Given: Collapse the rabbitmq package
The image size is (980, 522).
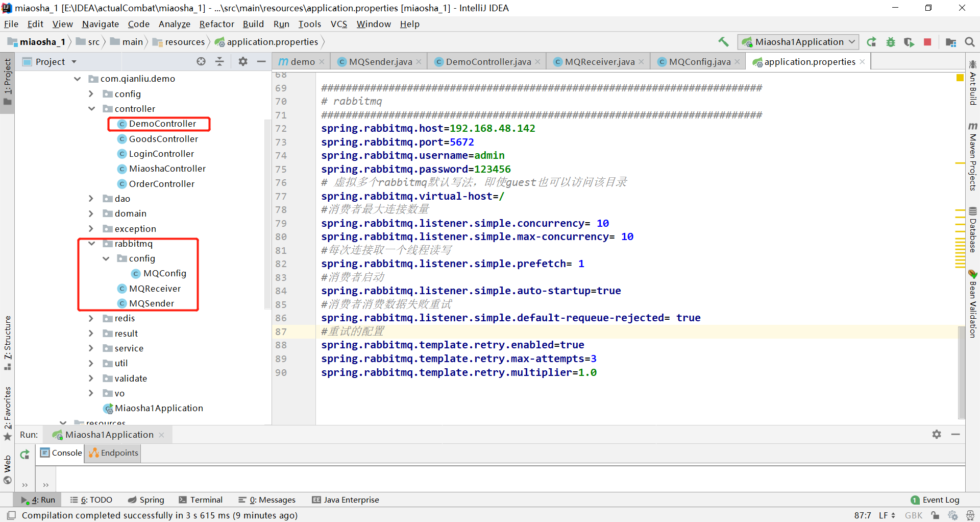Looking at the screenshot, I should [x=91, y=244].
